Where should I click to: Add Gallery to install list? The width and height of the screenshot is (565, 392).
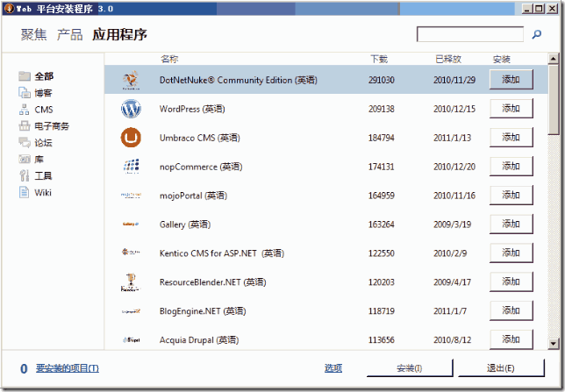pyautogui.click(x=511, y=224)
